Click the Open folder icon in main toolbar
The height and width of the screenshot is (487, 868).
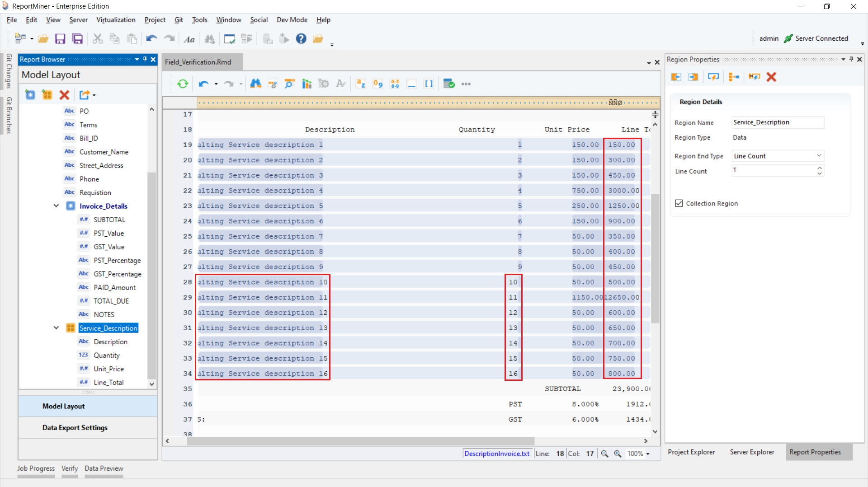[43, 39]
